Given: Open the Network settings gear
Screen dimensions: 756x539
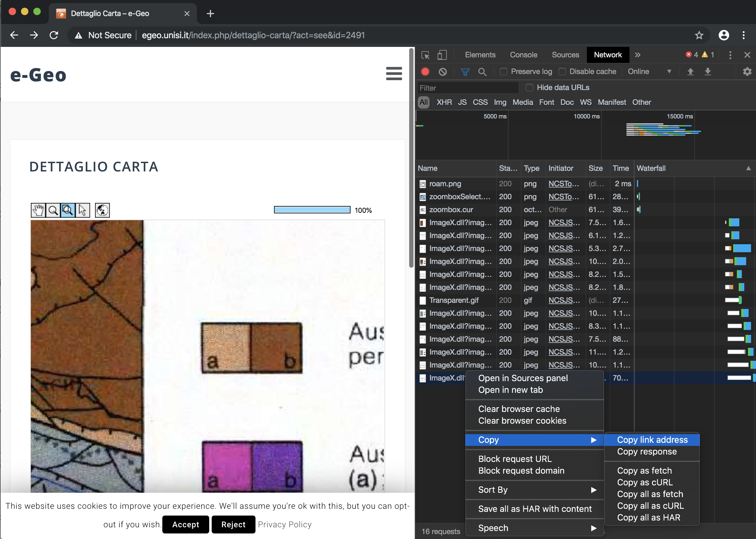Looking at the screenshot, I should click(x=747, y=71).
